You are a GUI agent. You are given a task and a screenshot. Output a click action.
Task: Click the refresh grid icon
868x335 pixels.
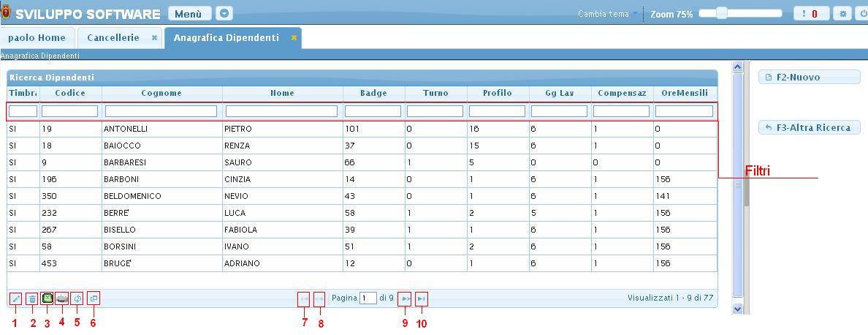tap(77, 298)
